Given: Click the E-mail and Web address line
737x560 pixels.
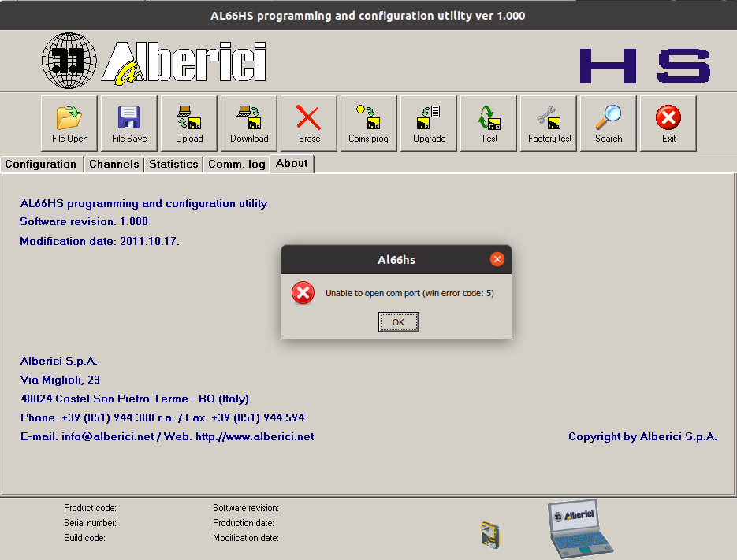Looking at the screenshot, I should (x=167, y=437).
